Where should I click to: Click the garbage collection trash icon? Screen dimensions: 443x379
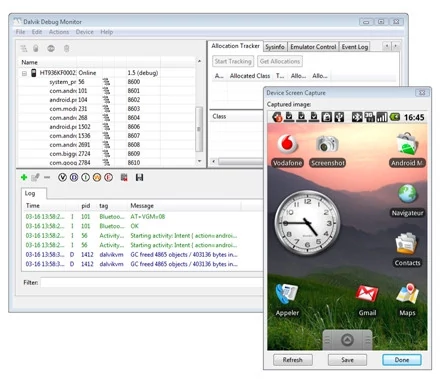pyautogui.click(x=66, y=49)
